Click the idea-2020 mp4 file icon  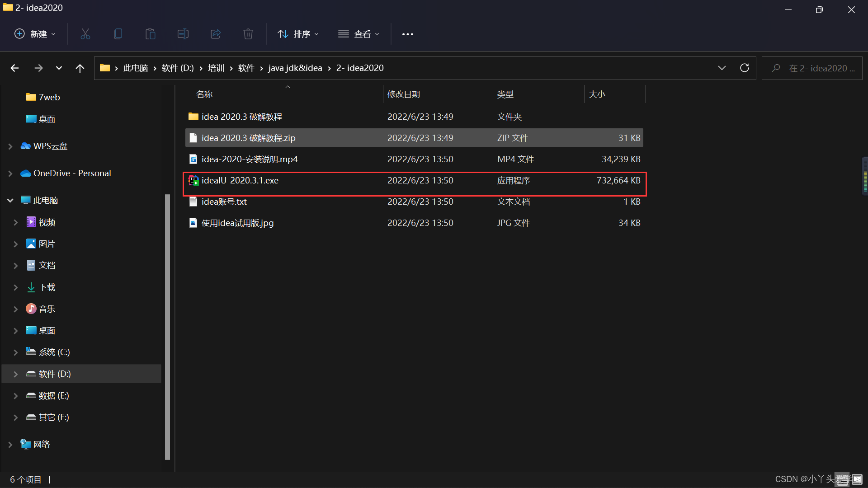pyautogui.click(x=193, y=159)
